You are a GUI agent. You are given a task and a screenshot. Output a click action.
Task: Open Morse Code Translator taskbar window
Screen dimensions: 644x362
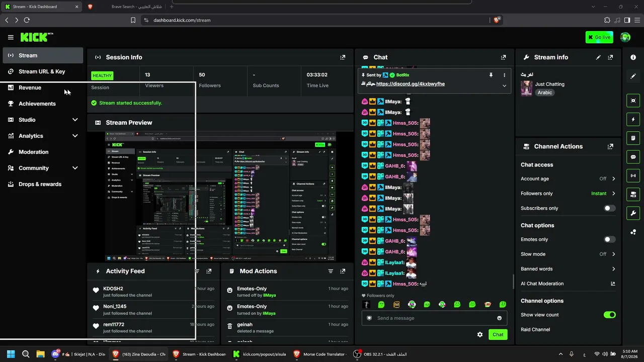click(320, 354)
